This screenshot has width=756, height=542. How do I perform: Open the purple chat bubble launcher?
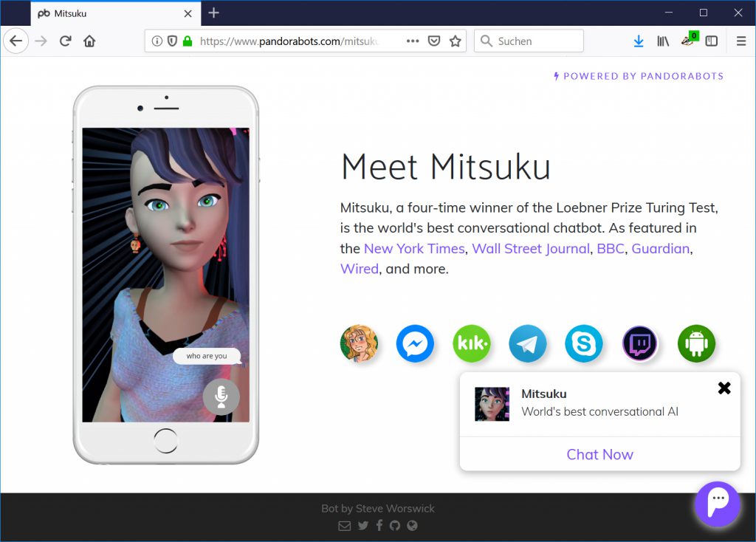[x=717, y=504]
